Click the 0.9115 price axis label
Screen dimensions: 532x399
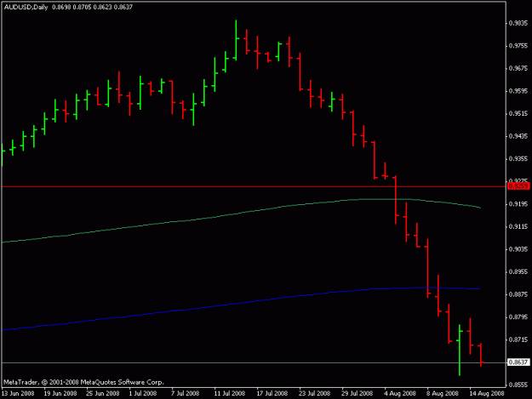tap(518, 227)
